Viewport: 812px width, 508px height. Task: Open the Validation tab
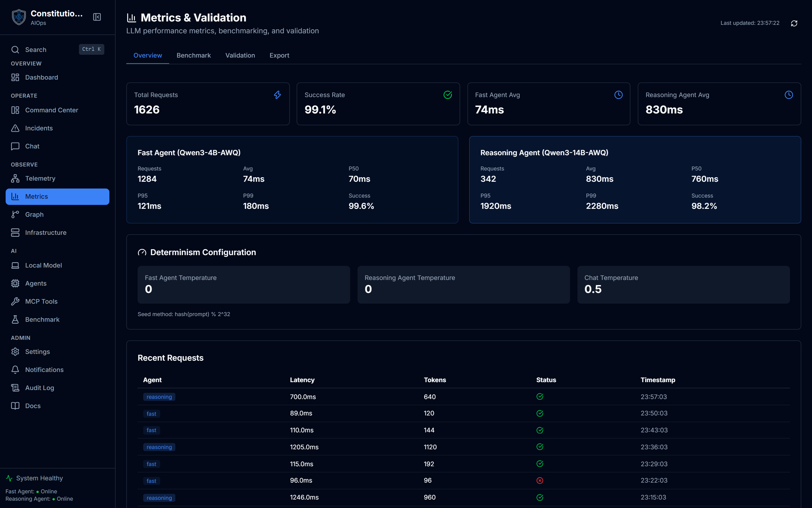240,55
